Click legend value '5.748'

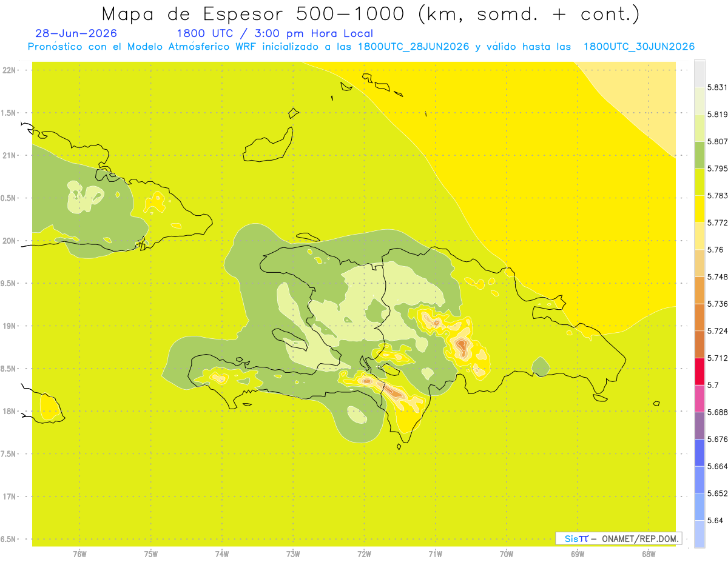tap(717, 276)
